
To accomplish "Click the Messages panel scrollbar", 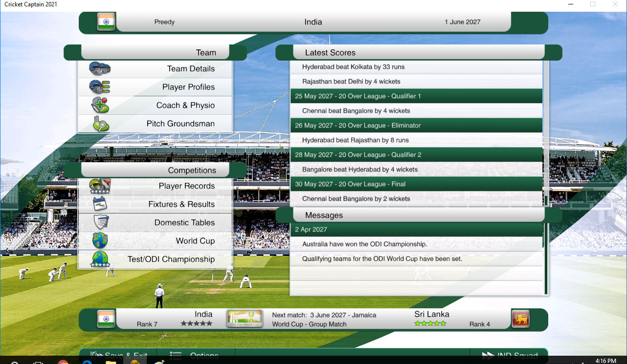I will tap(546, 259).
